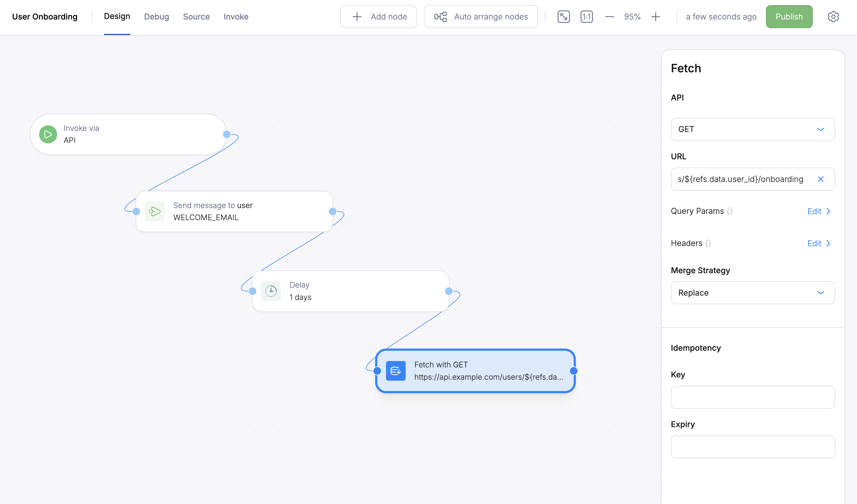Edit the Headers configuration
Screen dimensions: 857x504
click(x=819, y=243)
